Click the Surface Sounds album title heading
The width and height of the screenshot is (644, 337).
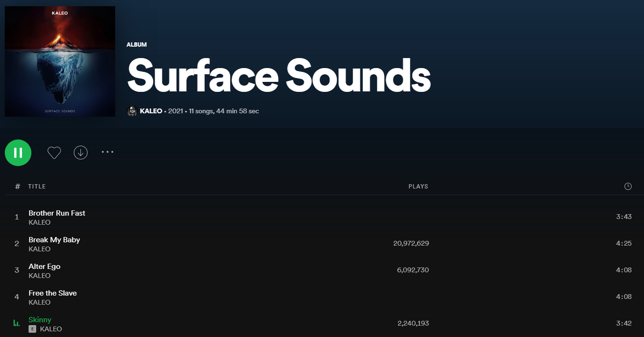point(279,76)
